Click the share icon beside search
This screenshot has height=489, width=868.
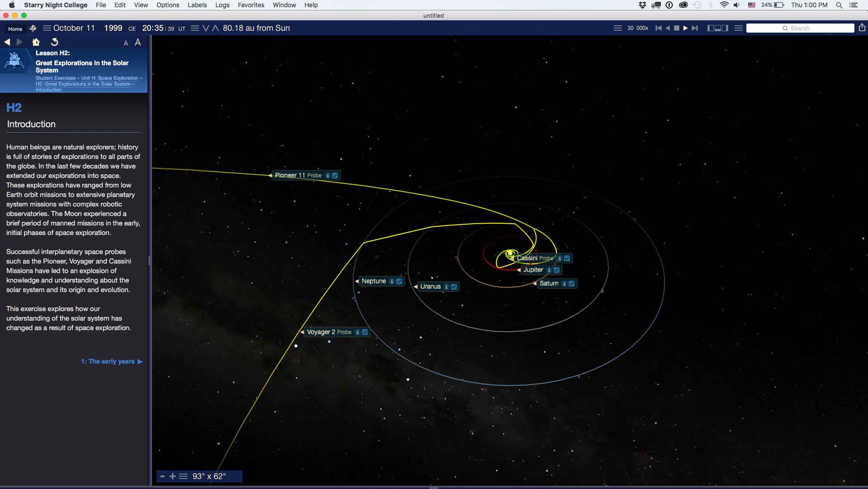[x=862, y=28]
